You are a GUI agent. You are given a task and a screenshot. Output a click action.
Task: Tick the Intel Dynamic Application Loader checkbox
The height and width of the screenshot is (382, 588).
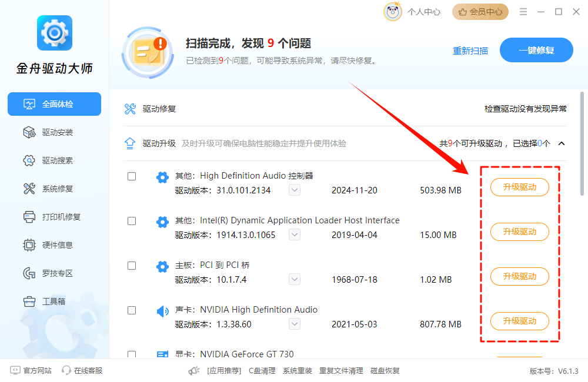coord(132,221)
